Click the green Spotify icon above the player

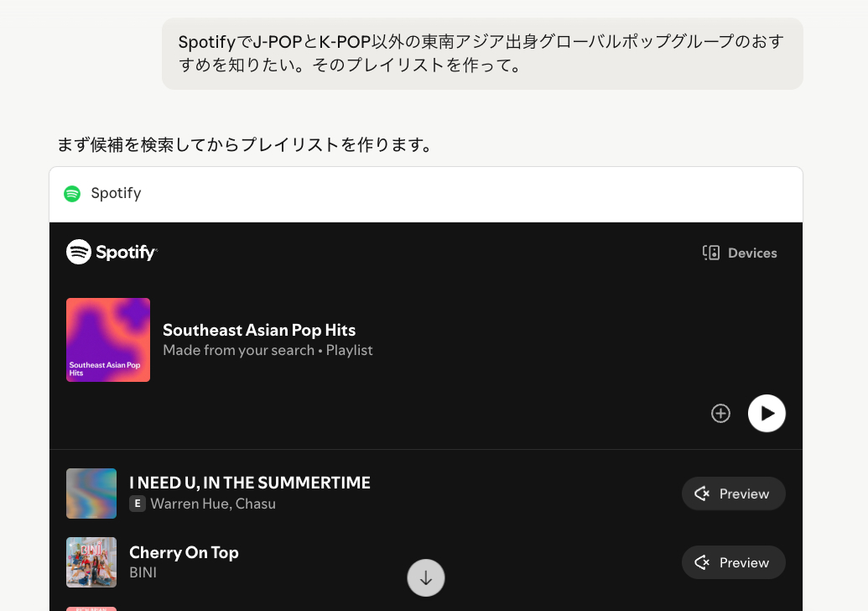point(72,193)
